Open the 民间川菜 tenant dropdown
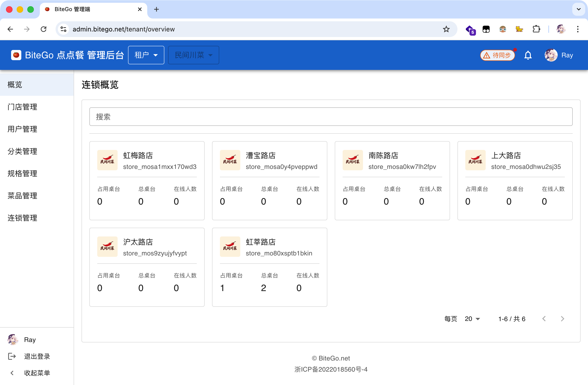 [194, 55]
